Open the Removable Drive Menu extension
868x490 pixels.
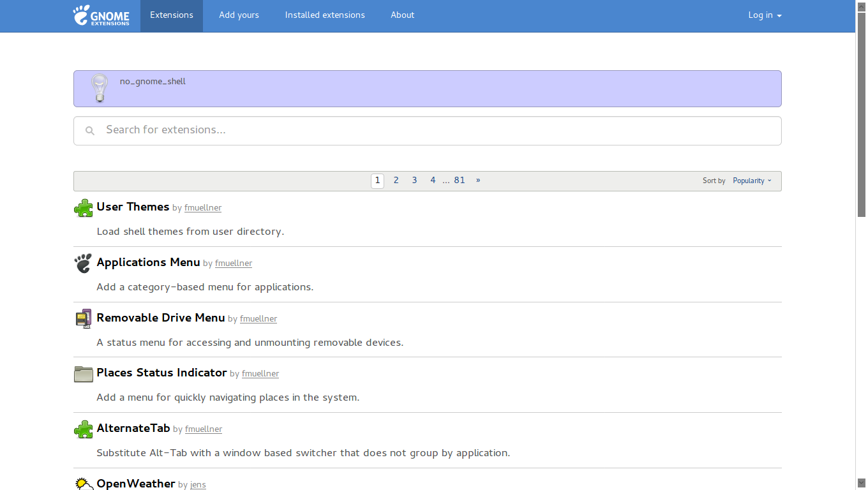[161, 318]
